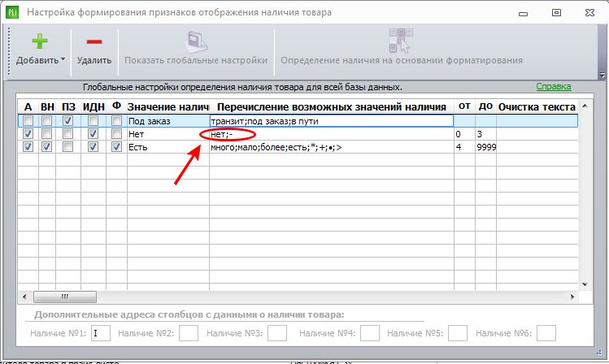Image resolution: width=609 pixels, height=364 pixels.
Task: Maximize the settings window
Action: [556, 12]
